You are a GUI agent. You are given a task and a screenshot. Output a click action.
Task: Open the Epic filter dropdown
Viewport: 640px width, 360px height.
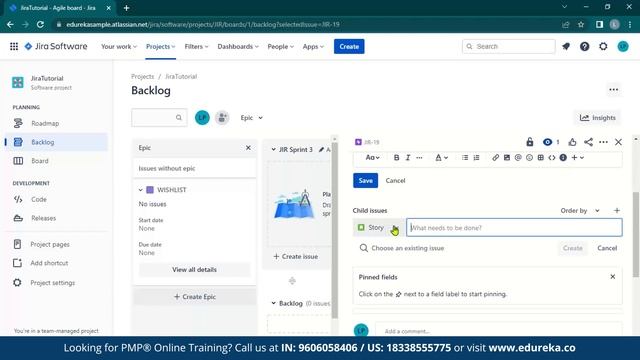click(x=251, y=118)
